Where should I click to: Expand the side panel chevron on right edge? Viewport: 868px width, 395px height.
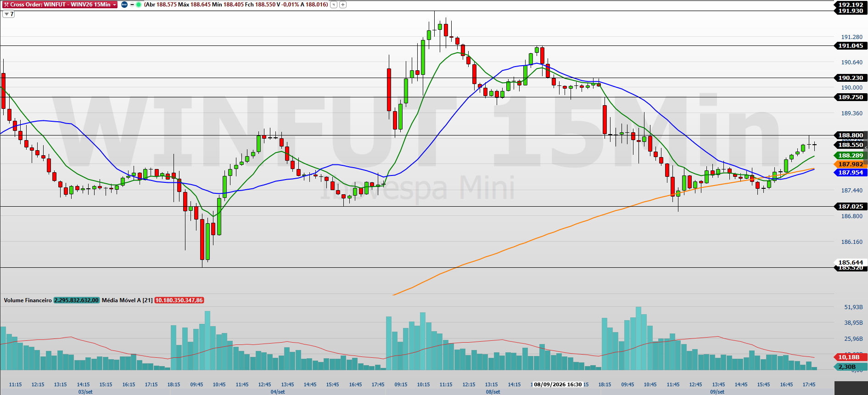point(866,148)
